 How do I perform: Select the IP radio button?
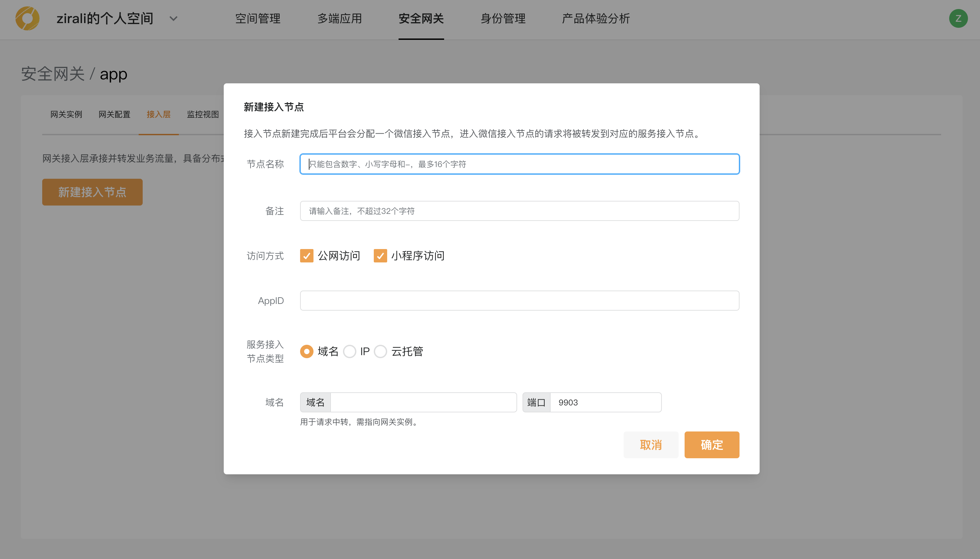tap(350, 351)
